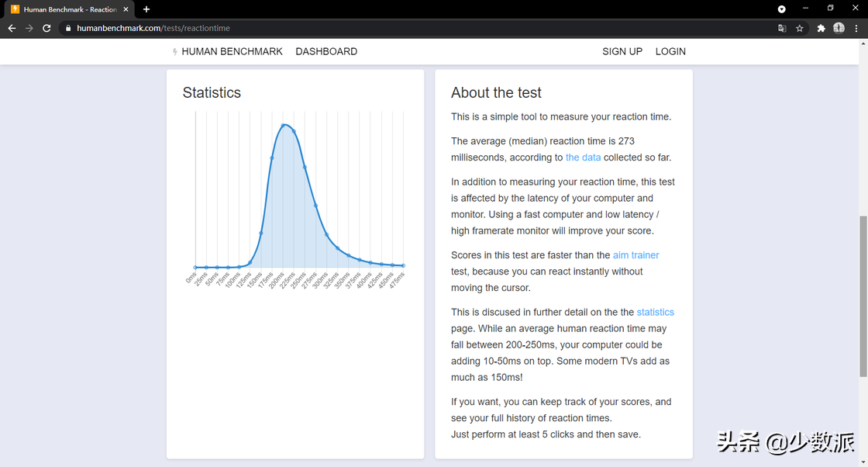Click the Chrome profile avatar

click(x=839, y=28)
